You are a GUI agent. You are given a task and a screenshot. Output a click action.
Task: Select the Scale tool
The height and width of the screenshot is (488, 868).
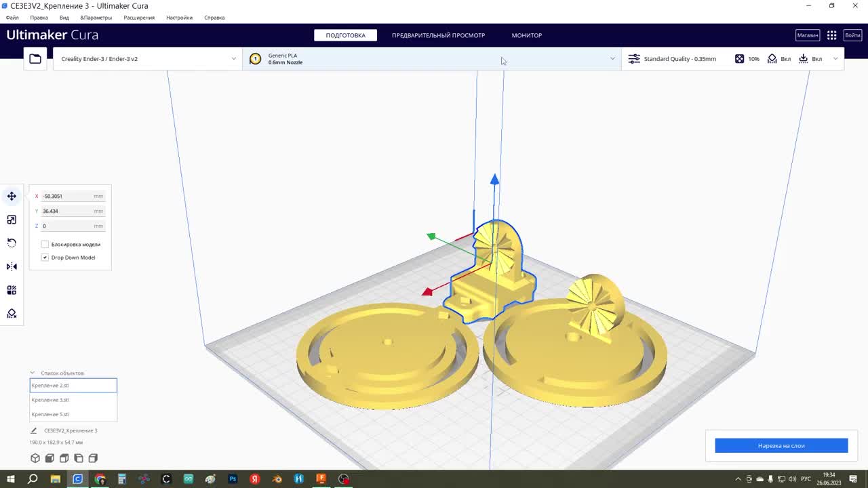click(12, 220)
